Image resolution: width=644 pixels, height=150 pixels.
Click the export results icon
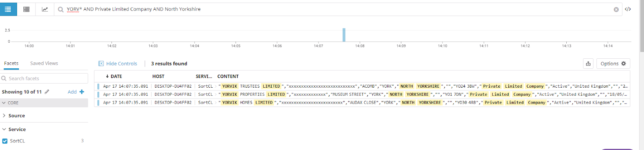pos(588,64)
